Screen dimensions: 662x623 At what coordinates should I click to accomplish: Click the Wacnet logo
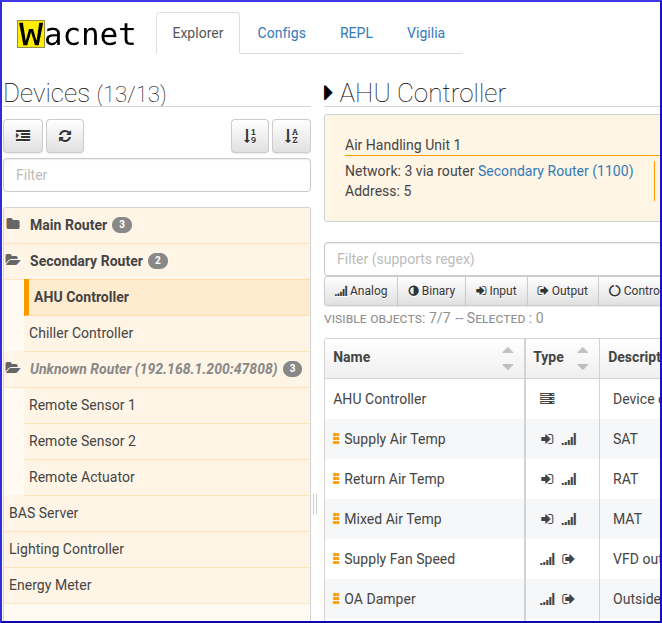point(77,34)
